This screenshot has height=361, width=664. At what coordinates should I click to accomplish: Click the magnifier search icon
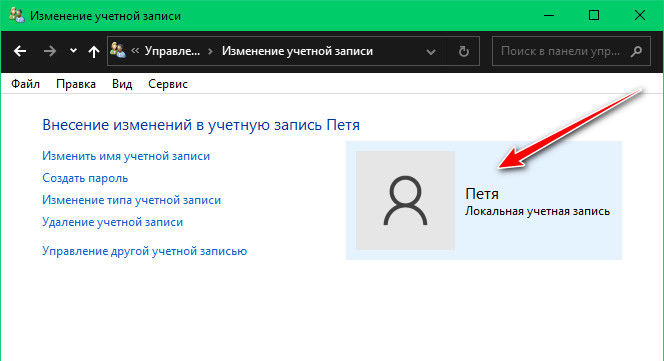[636, 51]
